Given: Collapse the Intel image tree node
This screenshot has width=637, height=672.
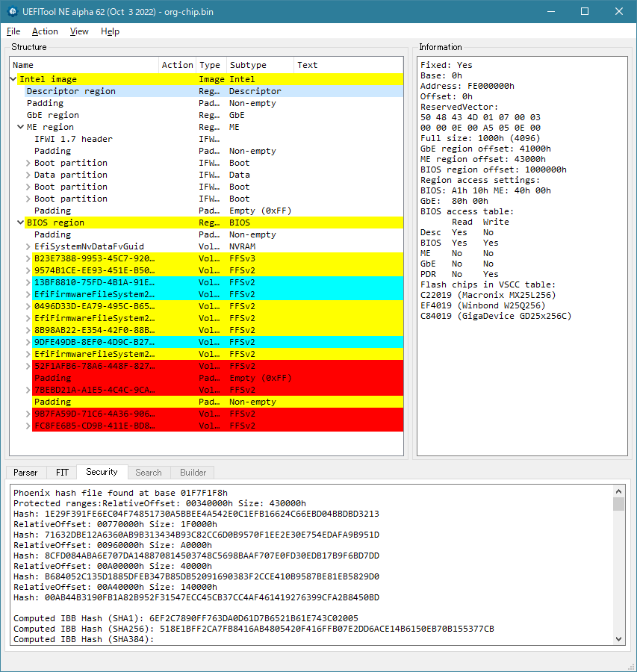Looking at the screenshot, I should click(13, 79).
